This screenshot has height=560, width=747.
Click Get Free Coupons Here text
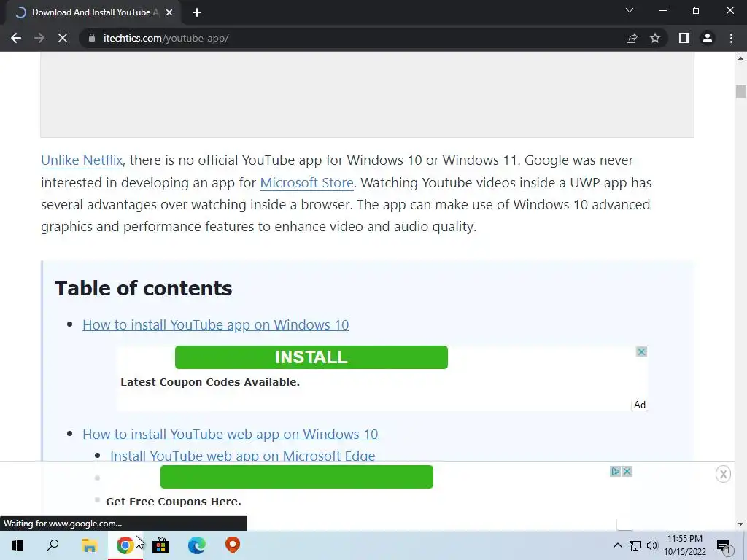(174, 502)
